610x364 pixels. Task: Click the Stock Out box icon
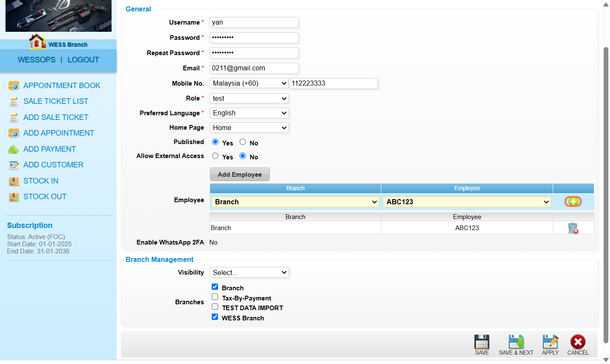[14, 197]
